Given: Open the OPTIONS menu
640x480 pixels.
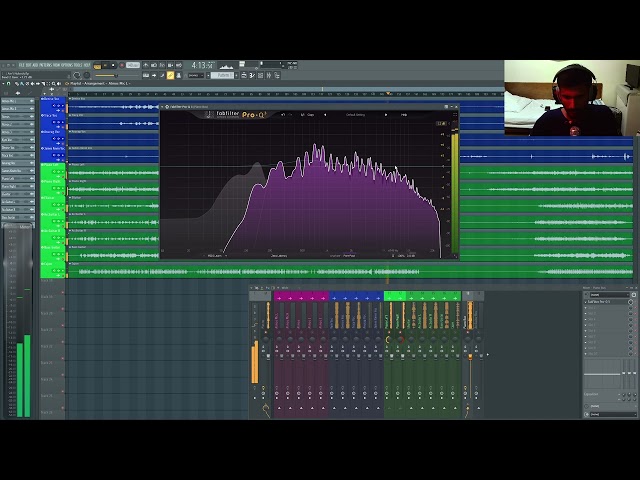Looking at the screenshot, I should (68, 65).
